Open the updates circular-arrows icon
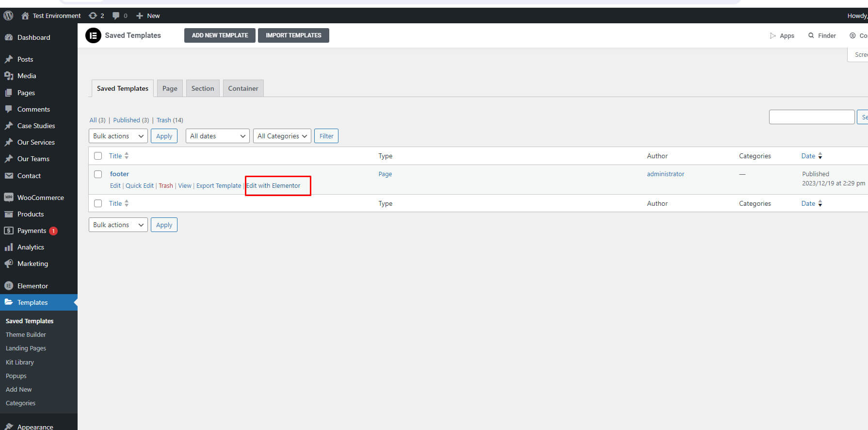868x430 pixels. point(93,16)
